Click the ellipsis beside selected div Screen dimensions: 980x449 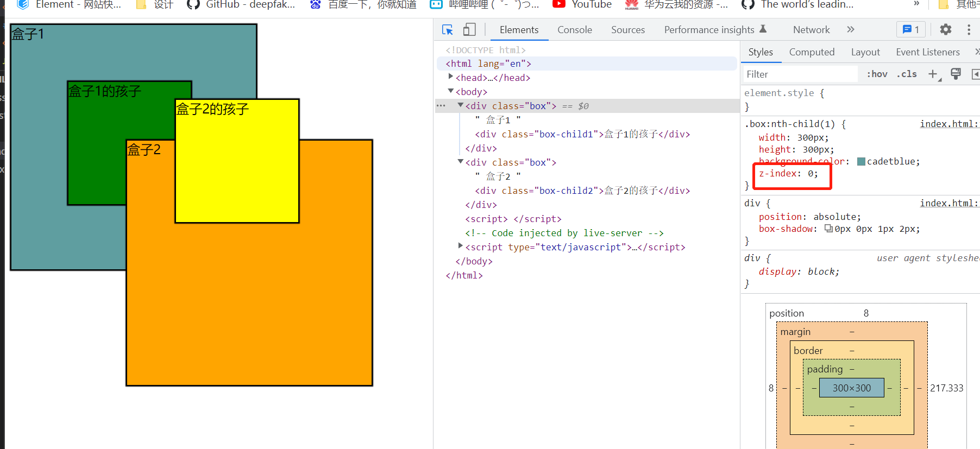(x=441, y=106)
